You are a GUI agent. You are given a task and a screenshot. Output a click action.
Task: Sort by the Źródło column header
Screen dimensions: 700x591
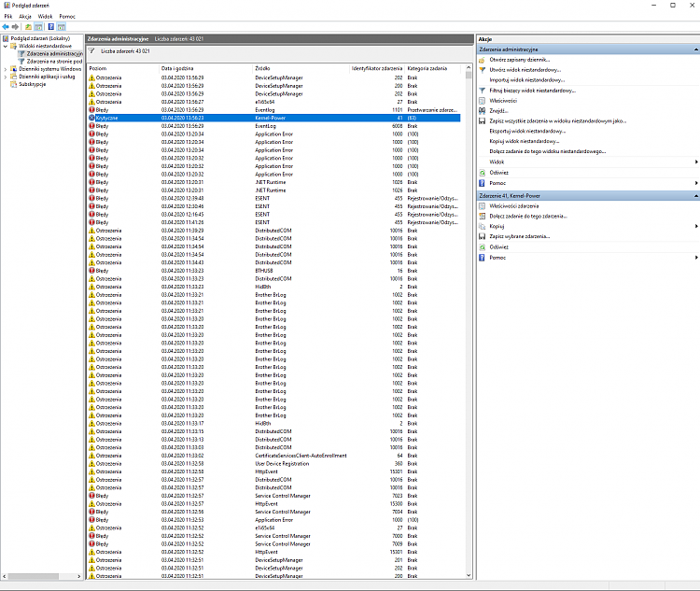(x=301, y=68)
